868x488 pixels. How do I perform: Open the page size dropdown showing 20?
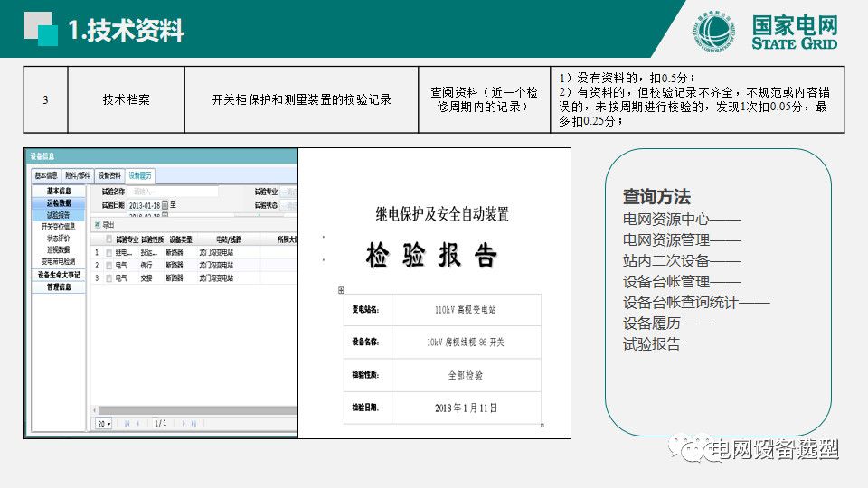click(x=104, y=423)
